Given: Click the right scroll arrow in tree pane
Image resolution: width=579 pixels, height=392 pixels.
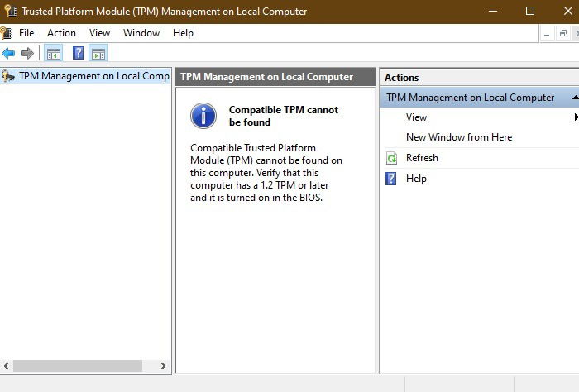Looking at the screenshot, I should pyautogui.click(x=164, y=366).
